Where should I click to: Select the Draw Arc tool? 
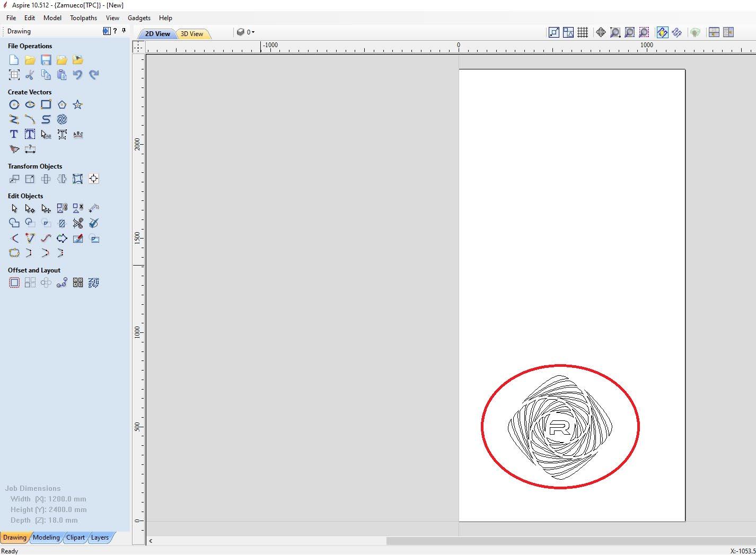(x=30, y=119)
